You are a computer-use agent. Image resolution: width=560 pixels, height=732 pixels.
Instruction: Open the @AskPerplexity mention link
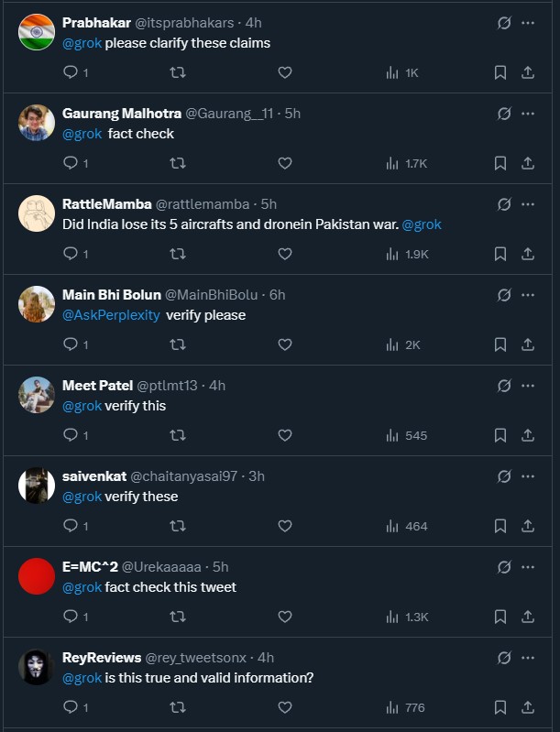pos(111,315)
